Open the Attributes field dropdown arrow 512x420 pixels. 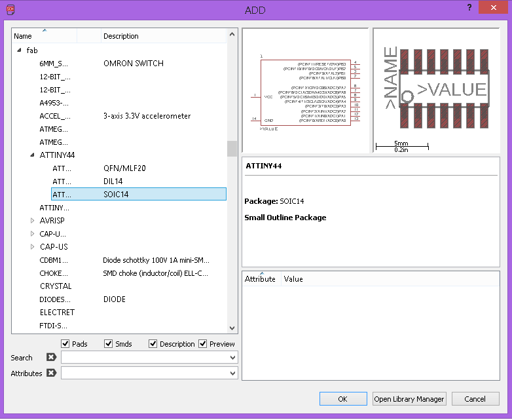coord(232,373)
